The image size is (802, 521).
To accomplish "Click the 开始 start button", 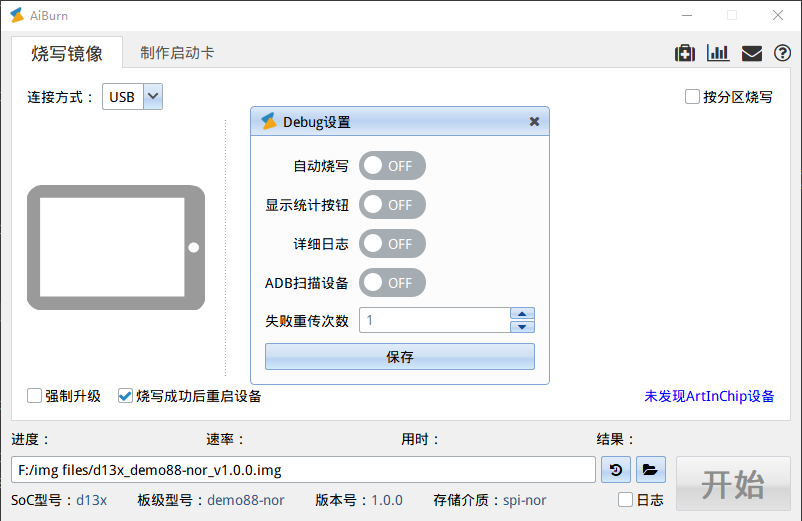I will point(733,484).
